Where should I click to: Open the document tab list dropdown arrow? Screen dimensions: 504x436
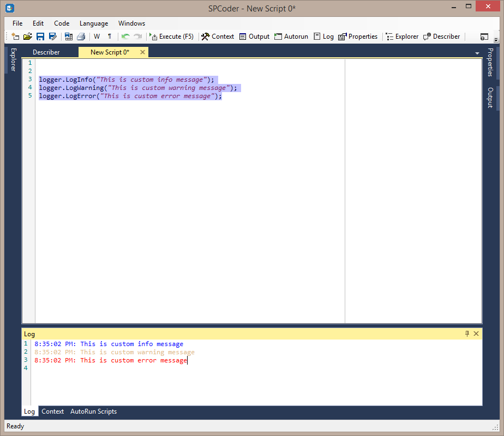click(477, 53)
